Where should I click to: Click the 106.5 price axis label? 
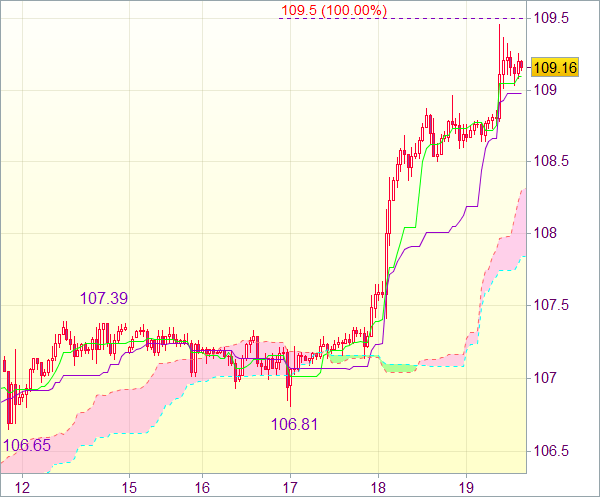click(551, 451)
